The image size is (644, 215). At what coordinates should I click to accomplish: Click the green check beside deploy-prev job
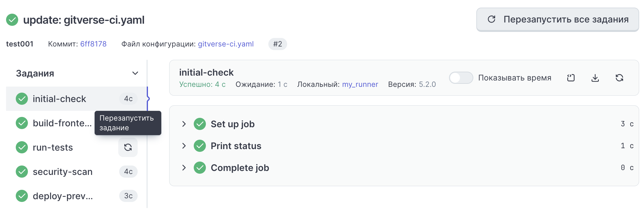pyautogui.click(x=22, y=196)
